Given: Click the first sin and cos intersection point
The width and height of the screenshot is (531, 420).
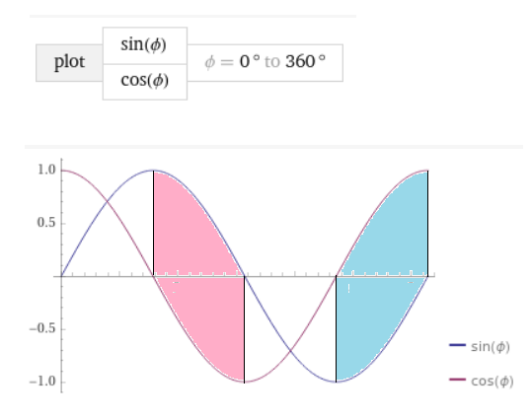Looking at the screenshot, I should click(x=108, y=201).
